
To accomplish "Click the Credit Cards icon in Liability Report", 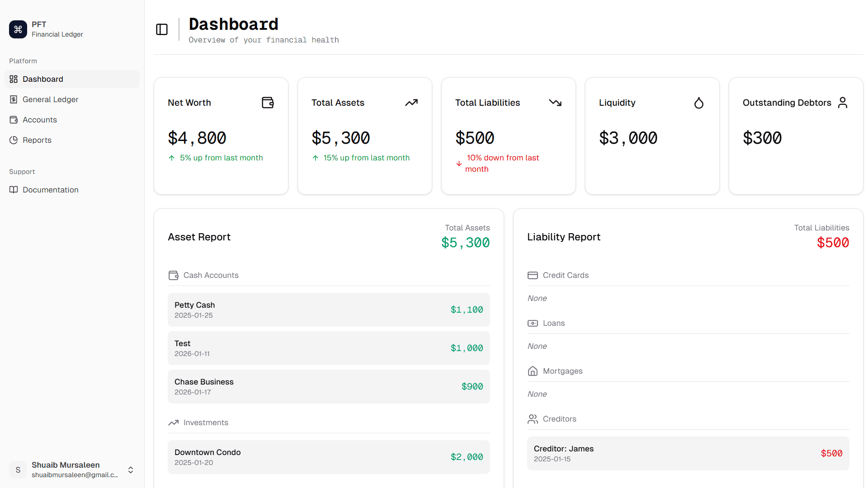I will coord(533,275).
